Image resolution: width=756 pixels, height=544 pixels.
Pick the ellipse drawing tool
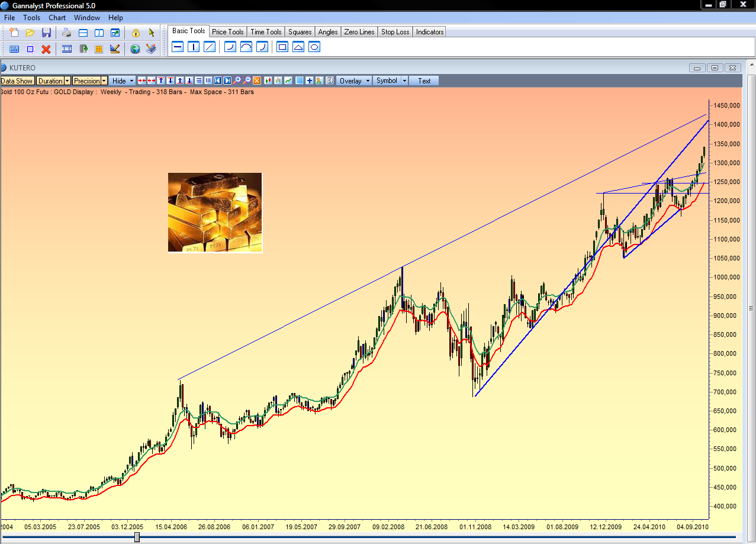click(x=314, y=47)
